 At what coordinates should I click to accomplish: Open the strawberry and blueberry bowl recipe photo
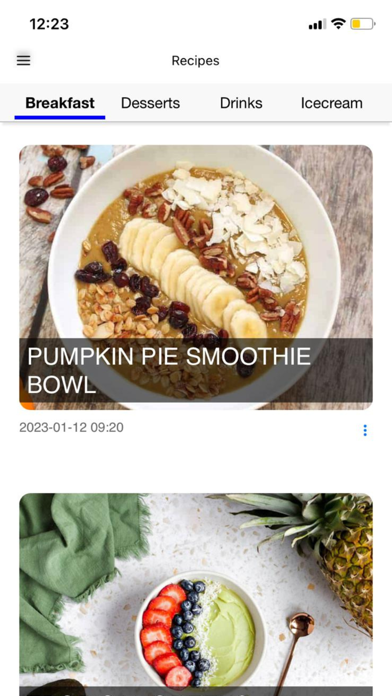196,595
